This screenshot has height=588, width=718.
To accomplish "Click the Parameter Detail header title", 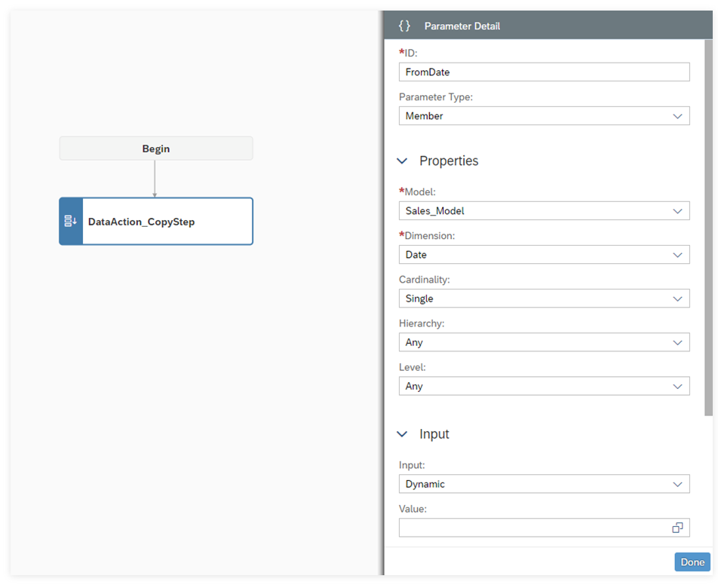I will point(462,26).
